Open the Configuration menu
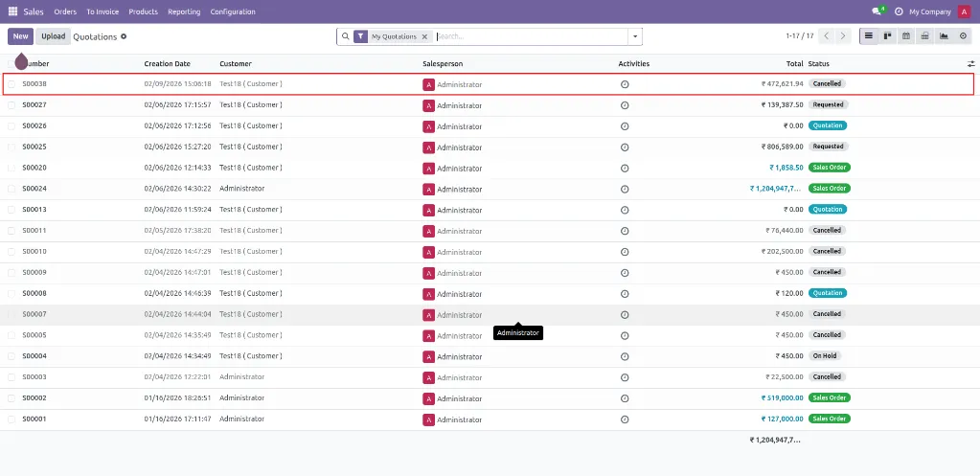This screenshot has width=980, height=476. pos(233,11)
